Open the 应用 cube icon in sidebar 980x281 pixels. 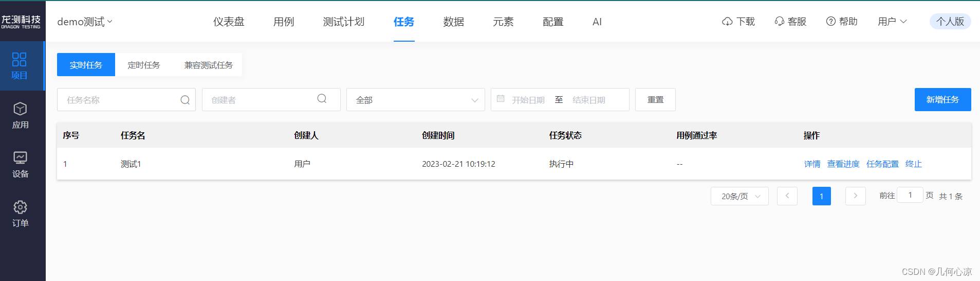click(20, 109)
